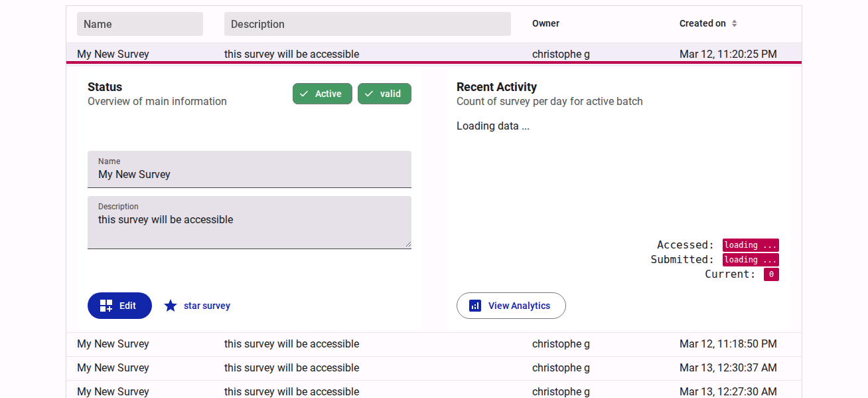Click owner christophe g in the Mar 12, 11:18:50 PM row
This screenshot has height=398, width=868.
pyautogui.click(x=561, y=344)
